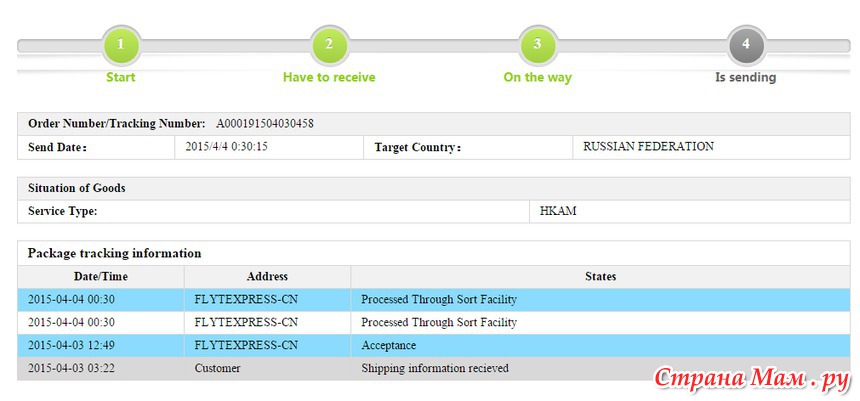Click the green step 3 circle

538,45
